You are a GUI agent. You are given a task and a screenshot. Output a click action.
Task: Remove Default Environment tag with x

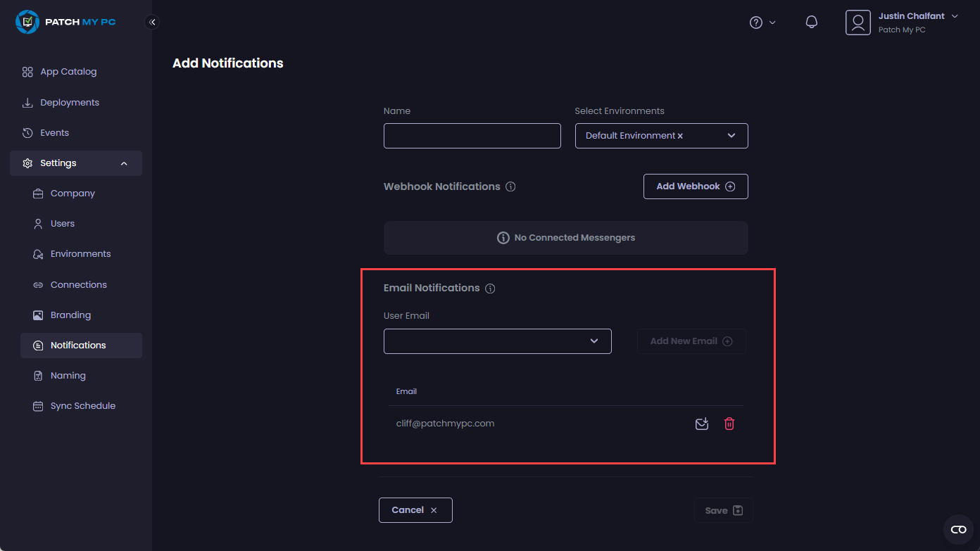coord(680,136)
